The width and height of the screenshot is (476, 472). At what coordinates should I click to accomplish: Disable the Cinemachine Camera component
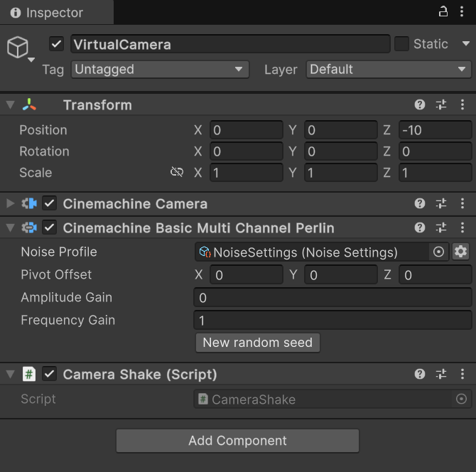[50, 203]
